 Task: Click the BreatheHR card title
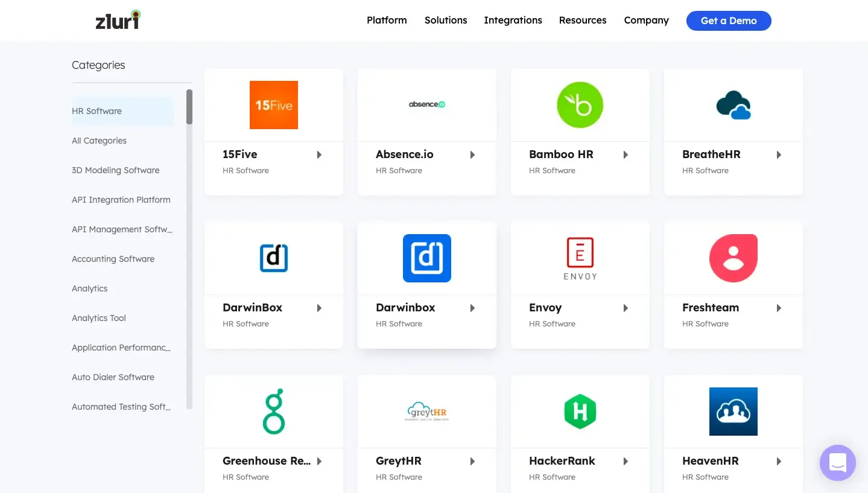point(711,154)
